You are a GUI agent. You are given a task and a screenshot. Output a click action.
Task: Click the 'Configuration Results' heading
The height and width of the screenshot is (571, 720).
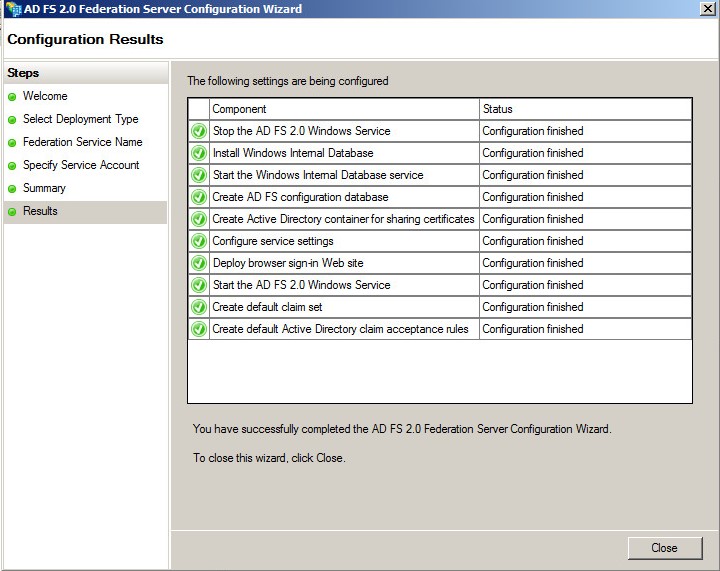tap(85, 39)
